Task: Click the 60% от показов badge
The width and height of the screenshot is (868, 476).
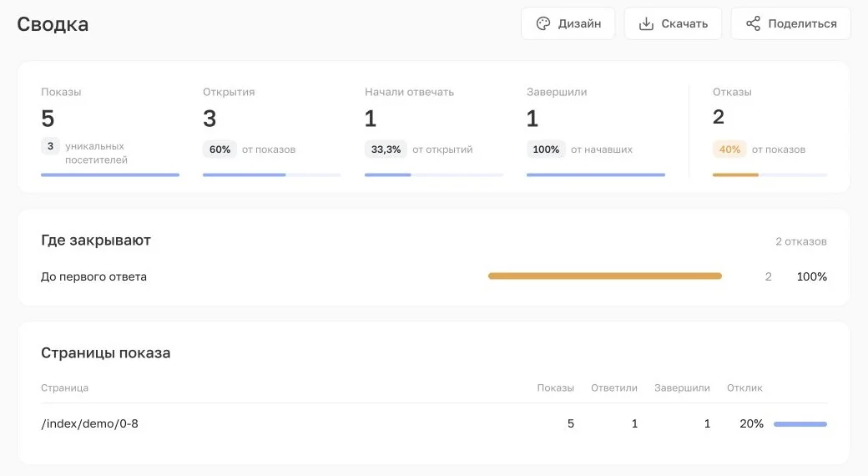Action: coord(220,149)
